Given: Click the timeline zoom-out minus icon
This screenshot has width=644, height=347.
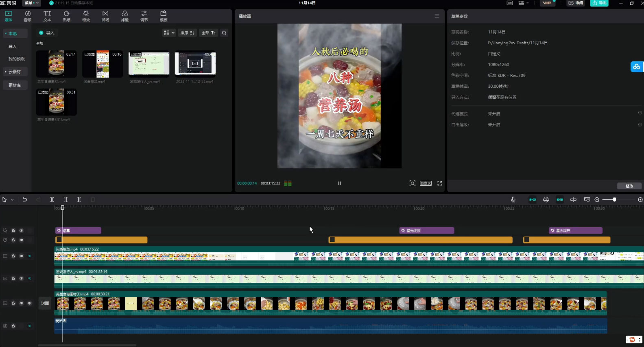Looking at the screenshot, I should click(x=597, y=200).
